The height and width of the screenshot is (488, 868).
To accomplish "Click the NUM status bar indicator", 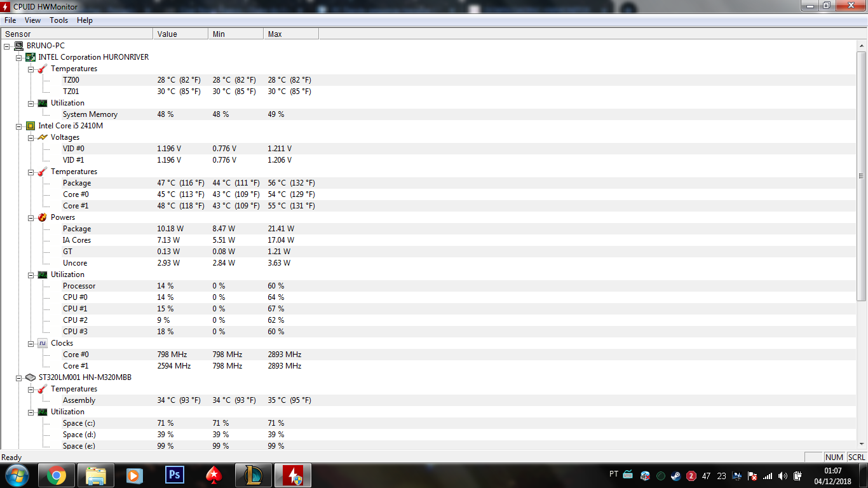I will (834, 457).
